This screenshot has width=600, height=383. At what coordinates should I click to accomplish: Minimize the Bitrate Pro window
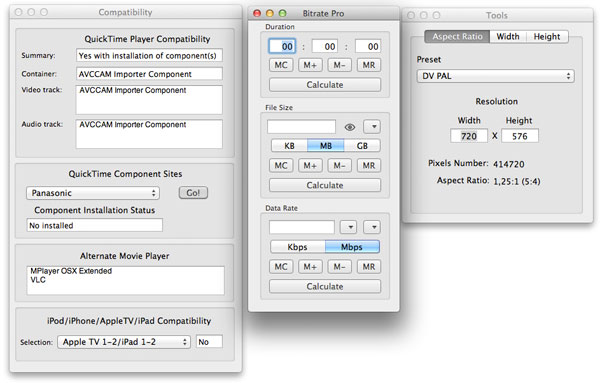pos(270,13)
